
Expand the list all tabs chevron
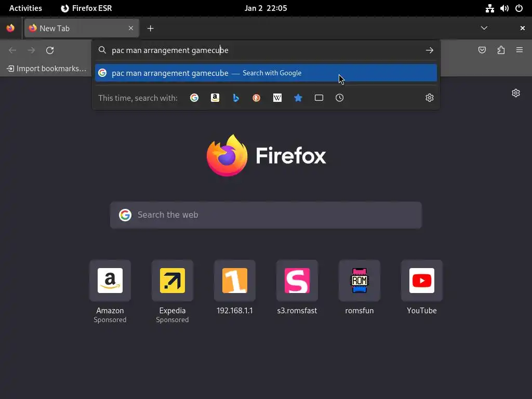click(x=484, y=28)
